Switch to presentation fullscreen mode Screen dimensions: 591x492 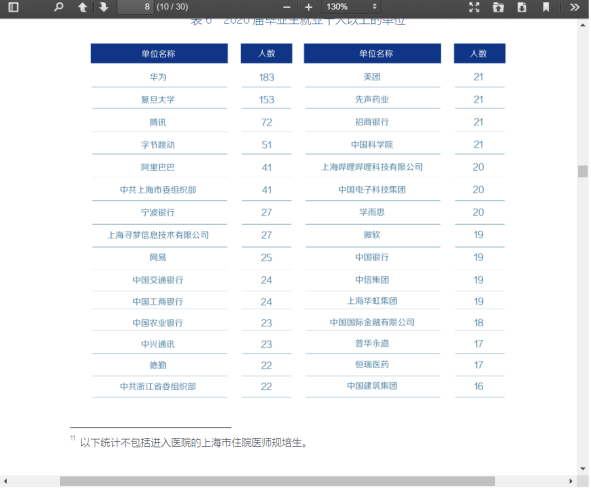pyautogui.click(x=474, y=7)
